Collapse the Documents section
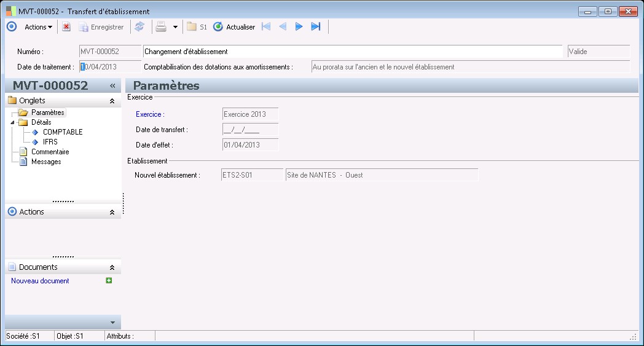The width and height of the screenshot is (644, 346). tap(112, 267)
